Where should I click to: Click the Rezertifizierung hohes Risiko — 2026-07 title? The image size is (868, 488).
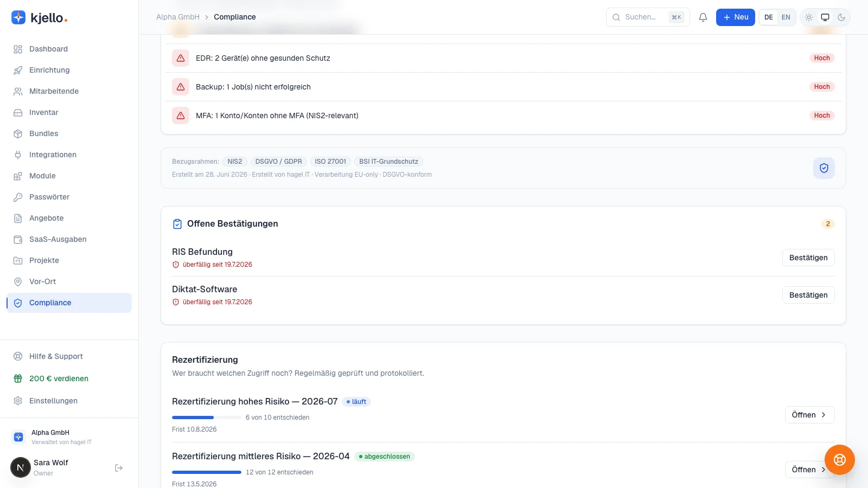click(255, 401)
